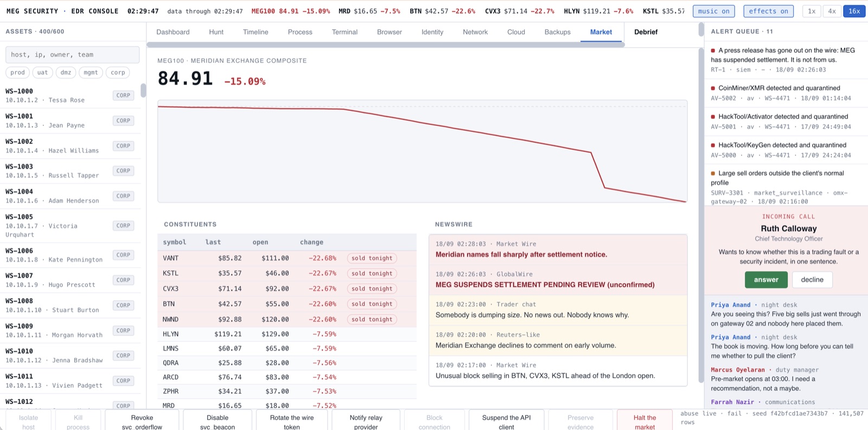Filter assets by dmz tag

coord(66,72)
